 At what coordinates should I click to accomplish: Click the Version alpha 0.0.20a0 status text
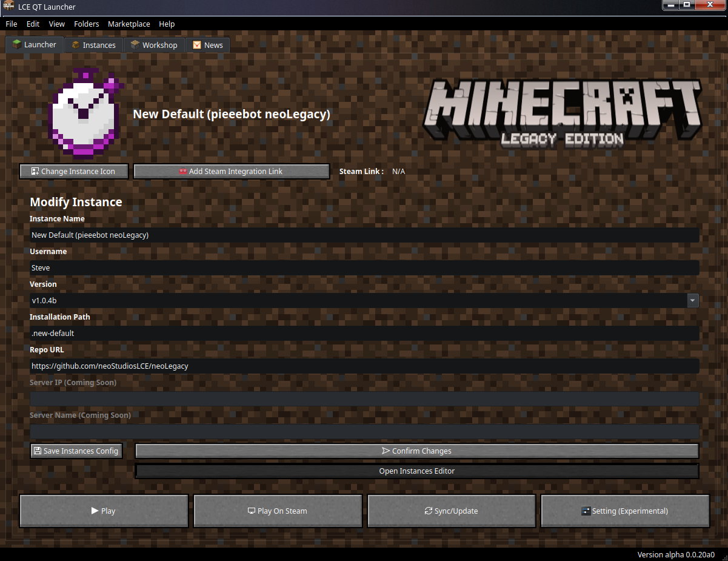point(676,554)
